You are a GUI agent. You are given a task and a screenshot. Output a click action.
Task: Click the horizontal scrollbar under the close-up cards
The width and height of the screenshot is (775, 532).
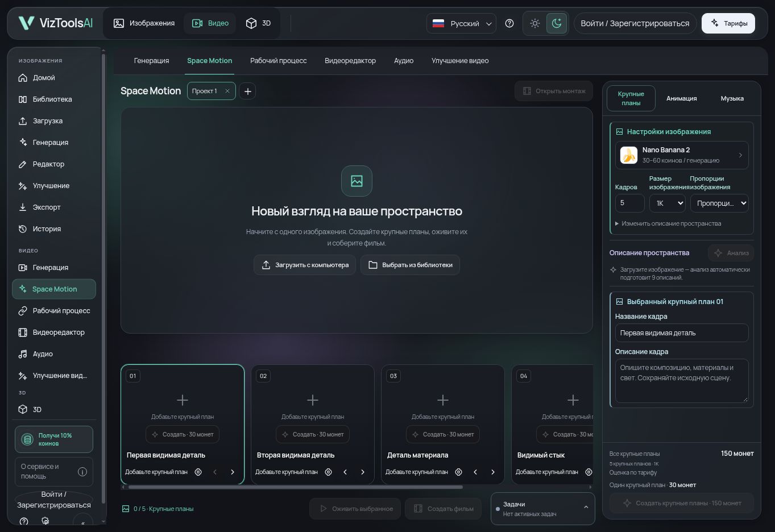tap(295, 487)
